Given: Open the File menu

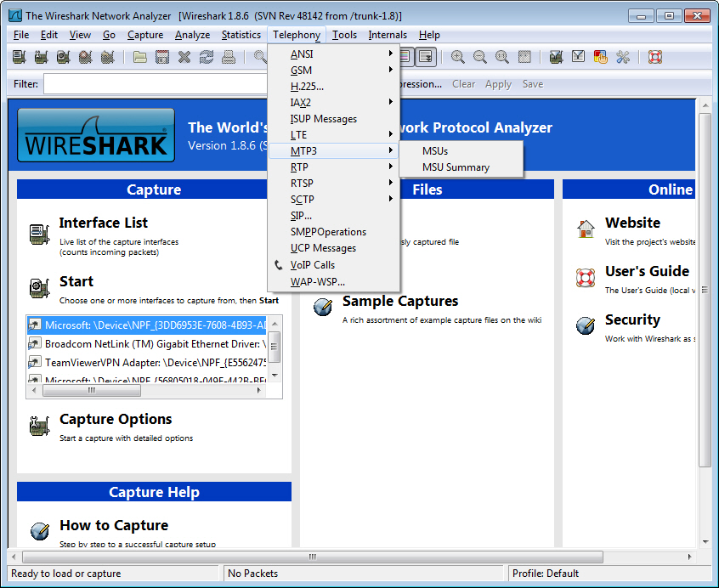Looking at the screenshot, I should [21, 35].
